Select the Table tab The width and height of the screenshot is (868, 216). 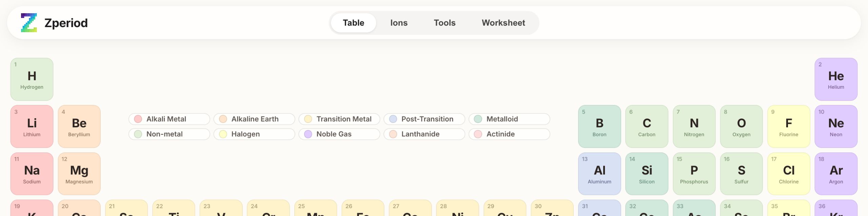353,23
